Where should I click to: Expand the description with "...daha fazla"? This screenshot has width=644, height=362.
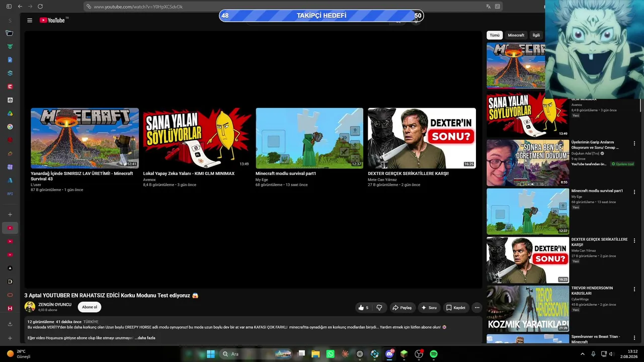(145, 338)
